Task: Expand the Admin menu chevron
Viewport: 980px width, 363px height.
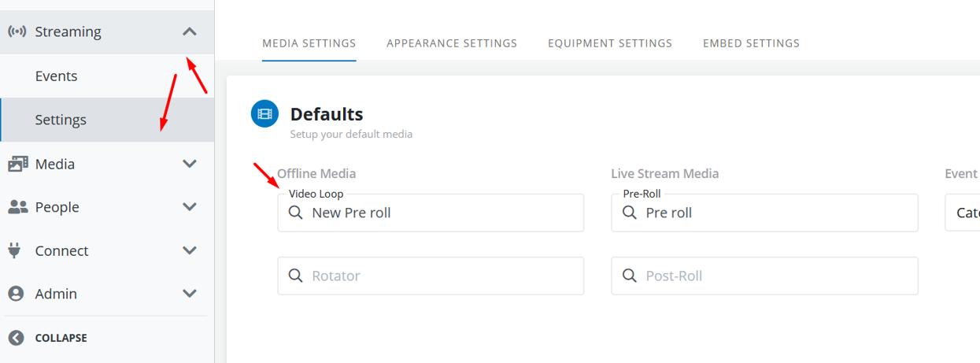Action: click(190, 294)
